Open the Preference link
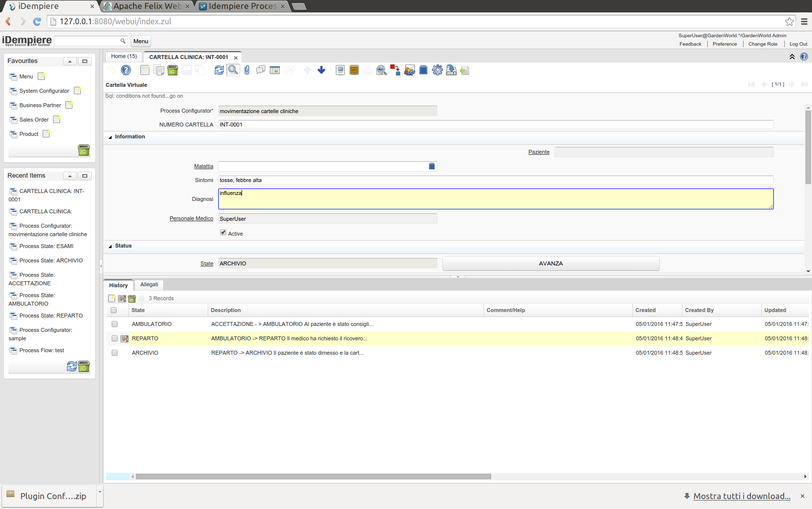This screenshot has width=812, height=509. coord(725,44)
